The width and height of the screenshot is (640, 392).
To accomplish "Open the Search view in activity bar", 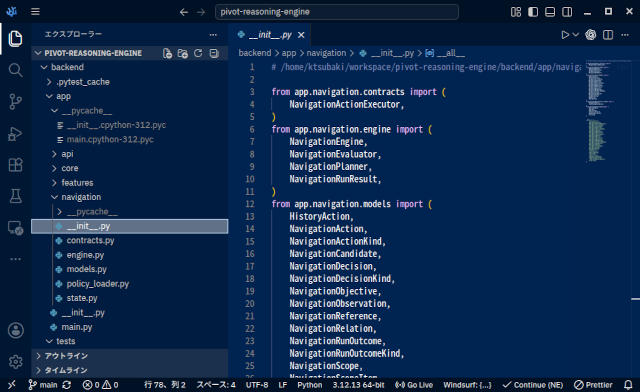I will 16,70.
